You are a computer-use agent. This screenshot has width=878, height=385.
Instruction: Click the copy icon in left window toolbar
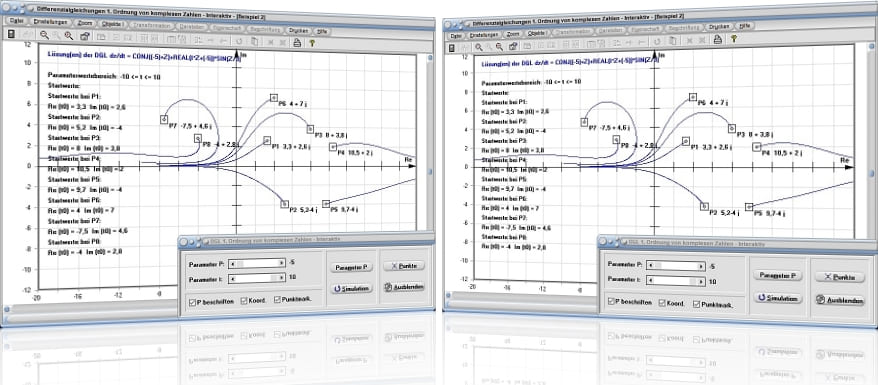click(255, 41)
